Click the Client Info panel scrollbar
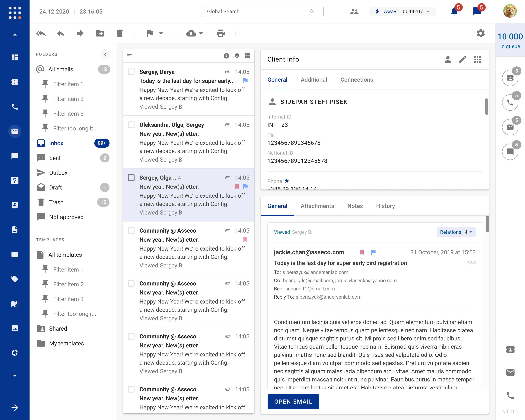Screen dimensions: 525x420 [x=486, y=106]
